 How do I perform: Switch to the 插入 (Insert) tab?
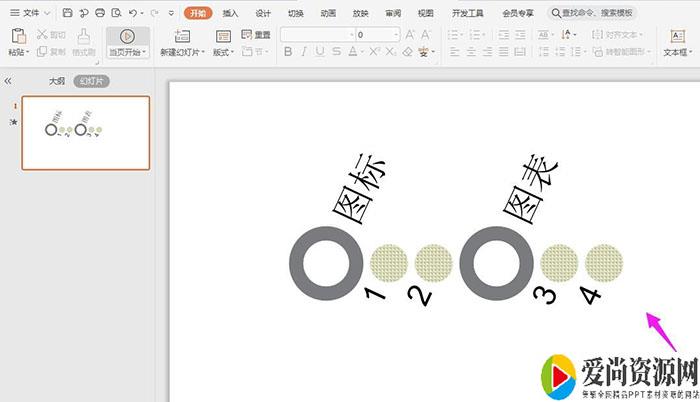coord(230,13)
